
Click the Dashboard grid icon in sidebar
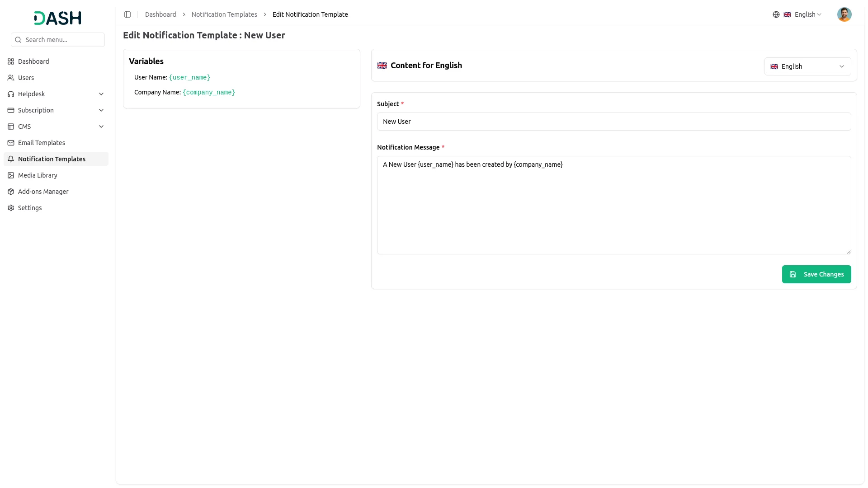point(11,61)
